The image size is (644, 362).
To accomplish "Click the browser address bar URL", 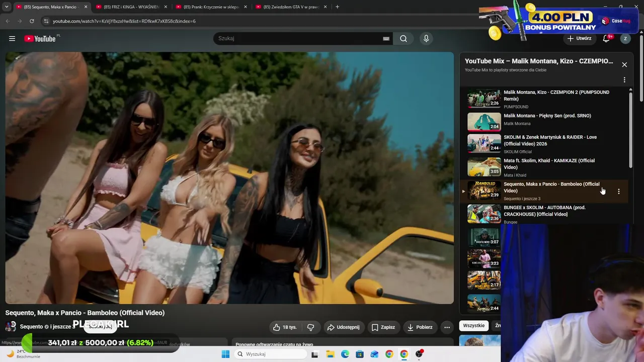I will pos(124,21).
